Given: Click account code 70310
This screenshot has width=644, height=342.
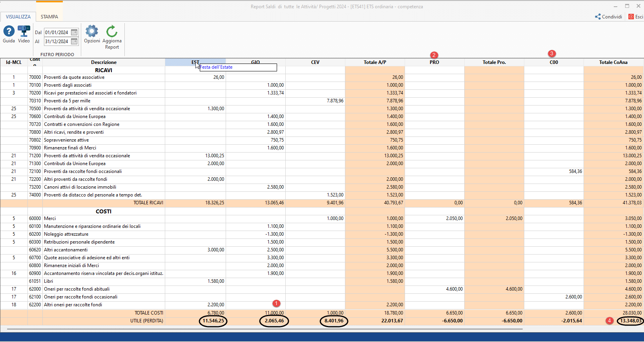Looking at the screenshot, I should (35, 101).
